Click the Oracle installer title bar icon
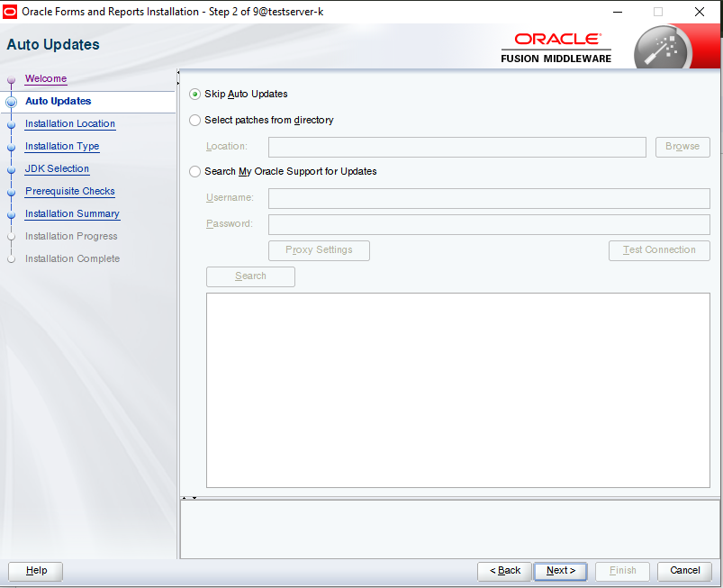 [10, 12]
